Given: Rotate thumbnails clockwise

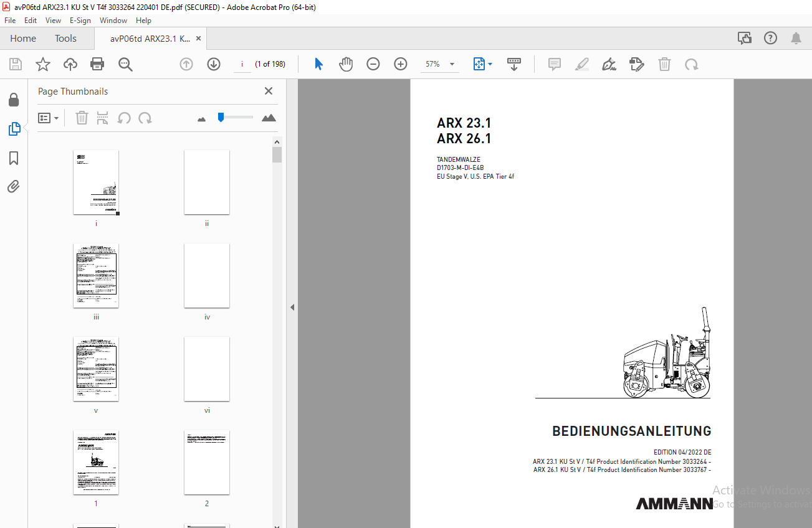Looking at the screenshot, I should (x=145, y=118).
